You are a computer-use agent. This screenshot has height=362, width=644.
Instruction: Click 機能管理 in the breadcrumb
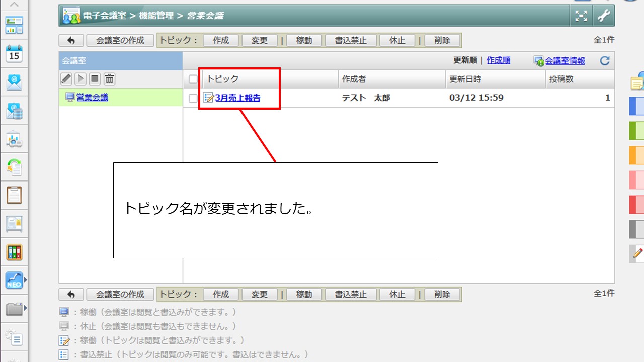(156, 16)
